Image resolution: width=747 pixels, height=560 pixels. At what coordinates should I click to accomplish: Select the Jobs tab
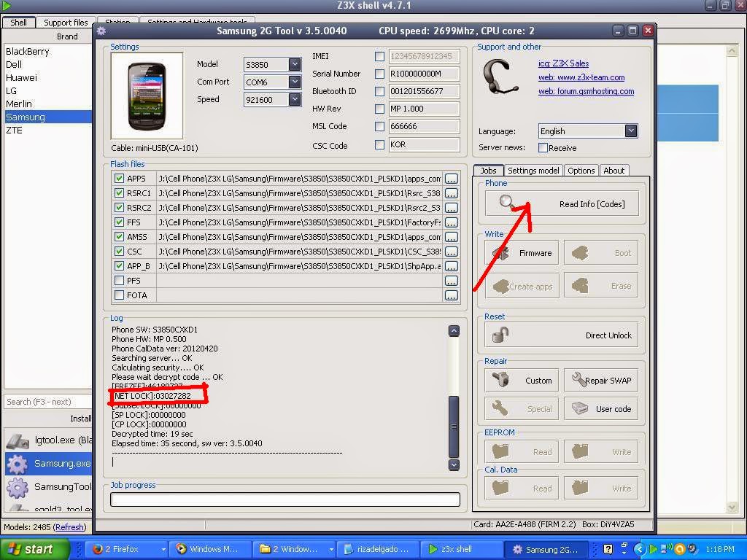tap(488, 171)
